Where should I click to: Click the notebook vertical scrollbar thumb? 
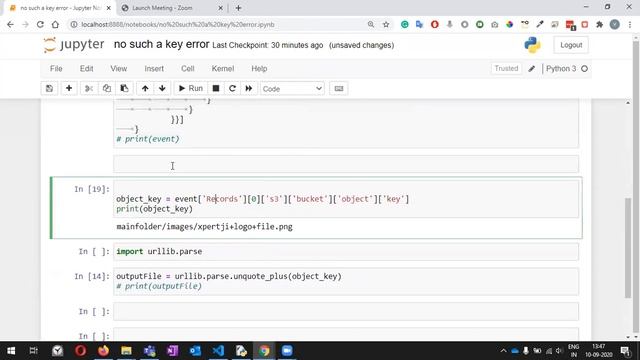tap(628, 247)
